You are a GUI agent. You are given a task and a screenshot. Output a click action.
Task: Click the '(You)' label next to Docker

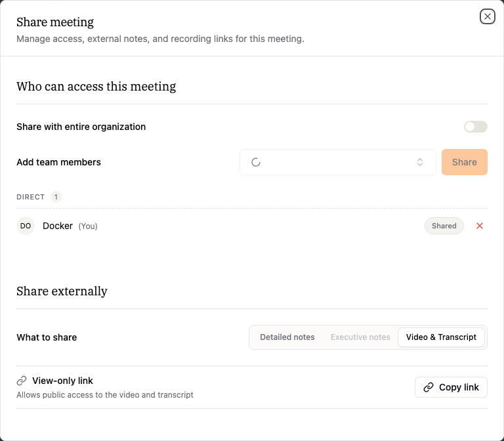click(88, 226)
